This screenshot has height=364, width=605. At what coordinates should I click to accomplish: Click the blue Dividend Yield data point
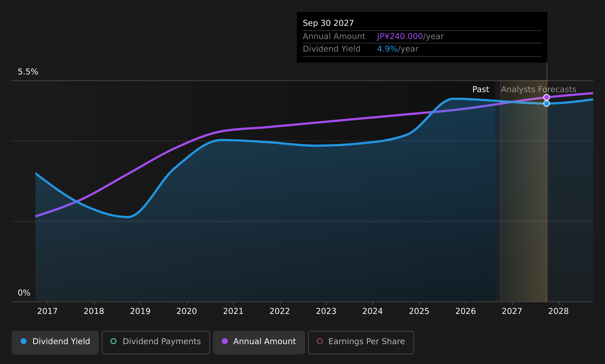point(547,104)
